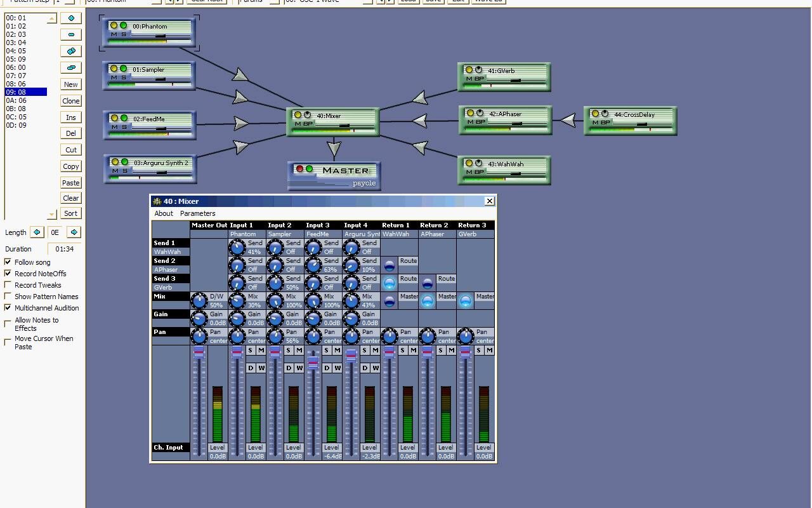Click the Gain knob for Master Out
Screen dimensions: 812x508
pos(199,319)
